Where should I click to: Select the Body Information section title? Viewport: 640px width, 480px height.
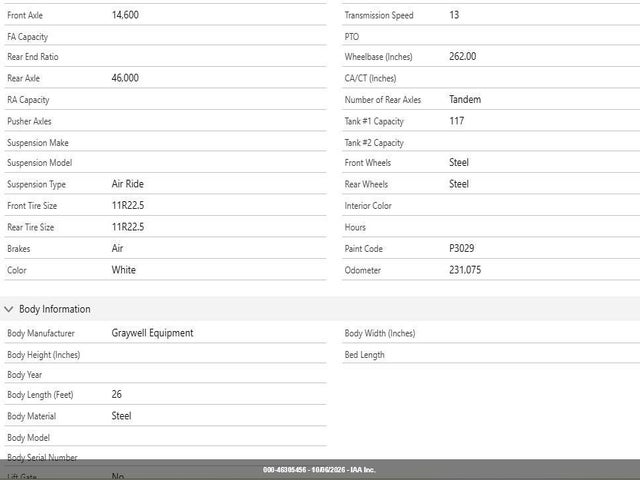[55, 309]
